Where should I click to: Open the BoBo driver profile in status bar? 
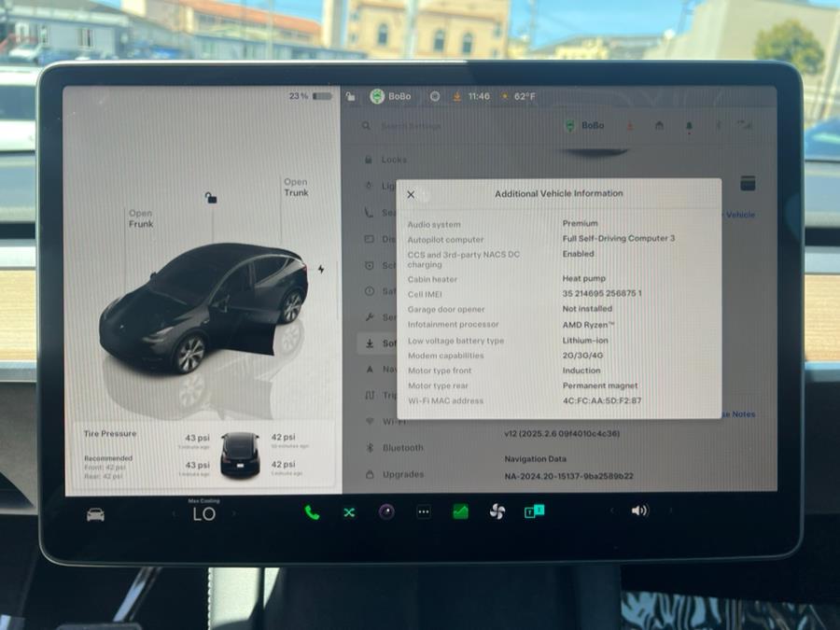pos(390,96)
